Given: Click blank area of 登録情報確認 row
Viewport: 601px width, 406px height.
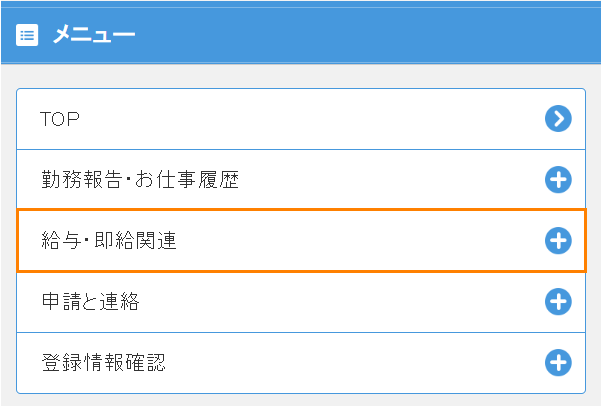Looking at the screenshot, I should coord(345,363).
